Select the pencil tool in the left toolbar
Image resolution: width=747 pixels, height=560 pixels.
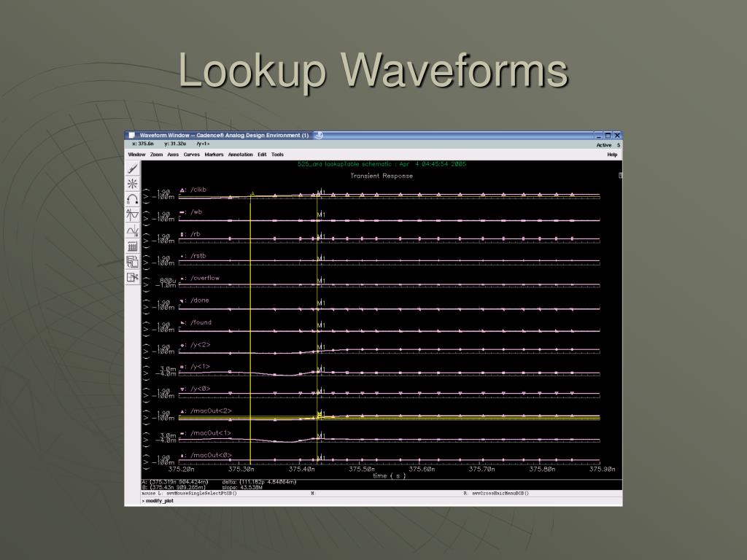(x=133, y=168)
